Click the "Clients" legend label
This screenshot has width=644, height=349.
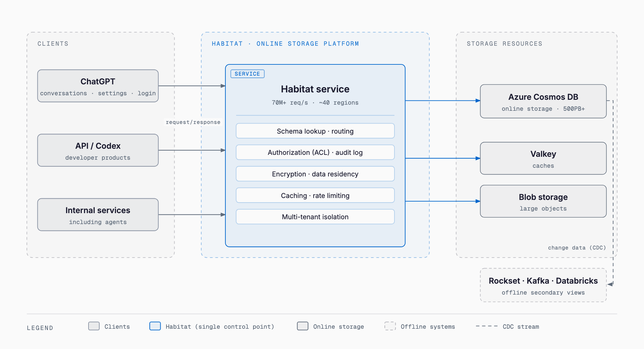(x=117, y=327)
